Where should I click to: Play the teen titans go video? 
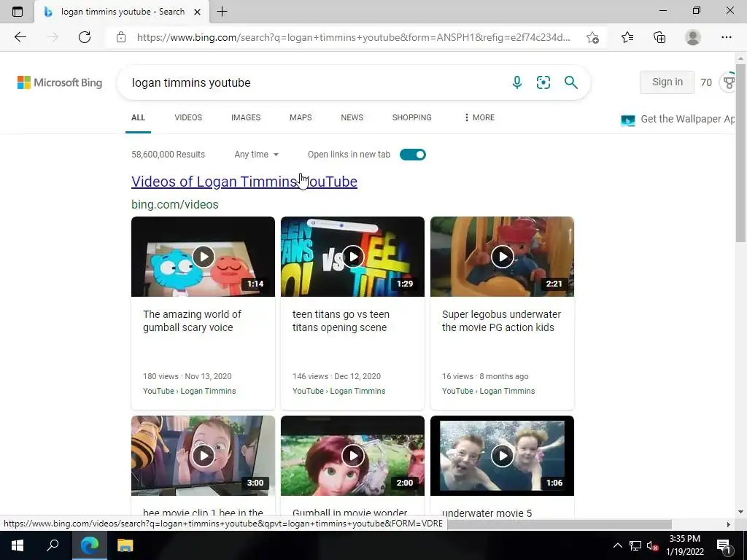point(352,257)
